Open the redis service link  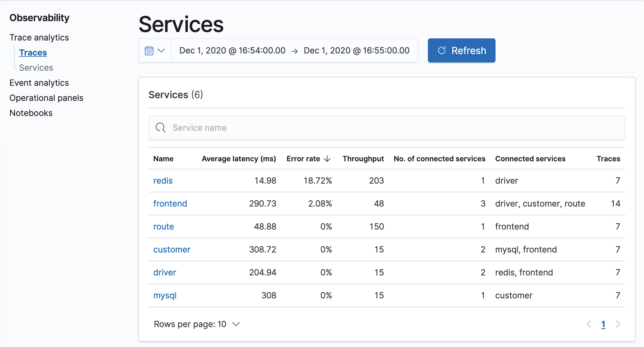163,181
